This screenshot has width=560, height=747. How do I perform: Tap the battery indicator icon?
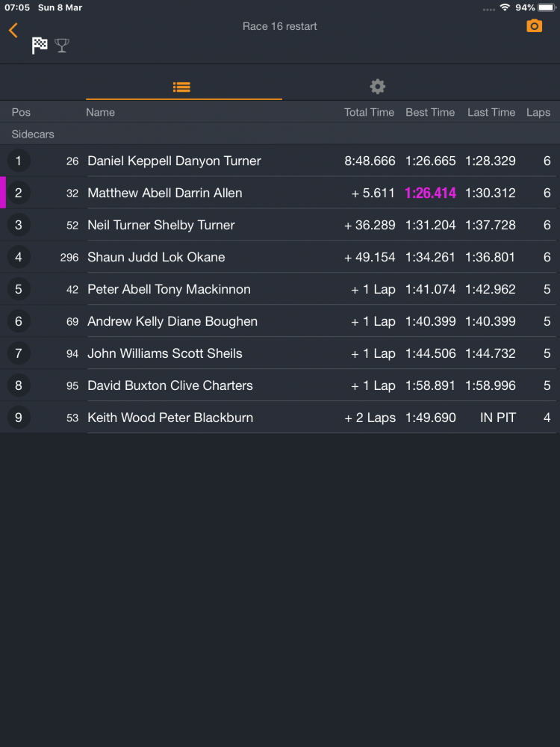click(x=547, y=7)
